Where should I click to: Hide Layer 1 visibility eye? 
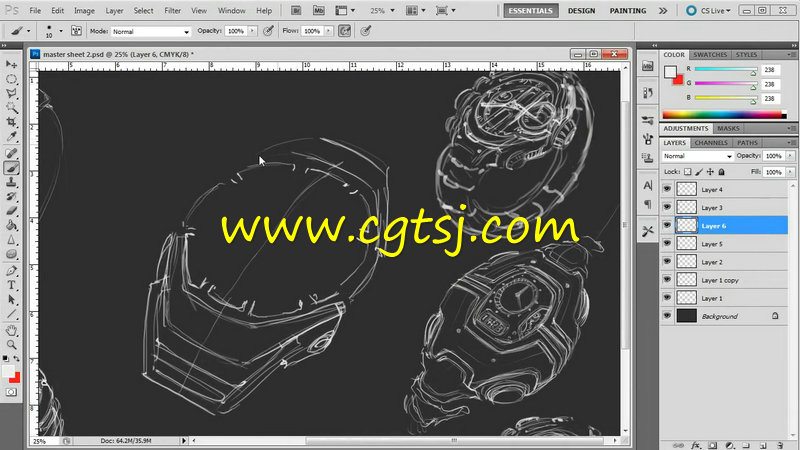click(x=667, y=297)
